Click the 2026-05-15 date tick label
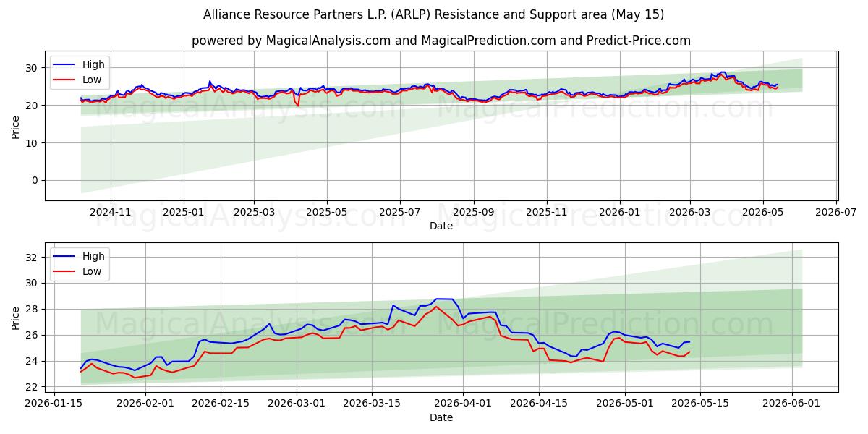Viewport: 868px width, 434px height. coord(699,404)
